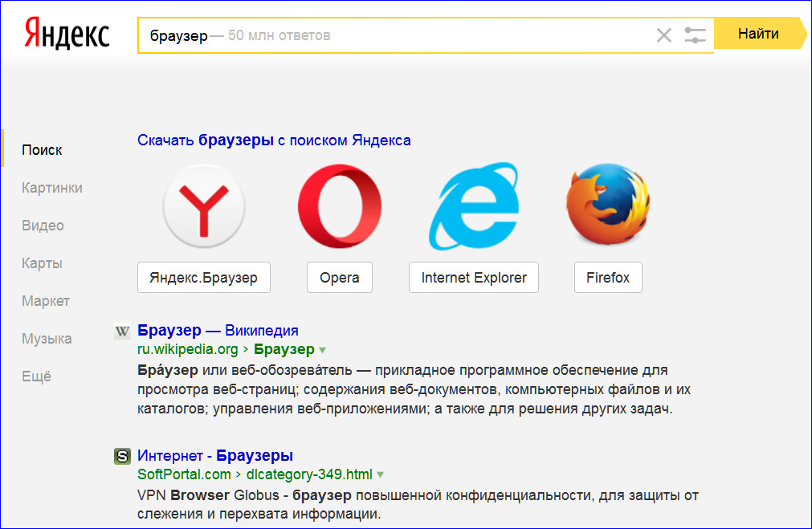This screenshot has width=812, height=529.
Task: Open advanced search settings sliders icon
Action: (x=695, y=35)
